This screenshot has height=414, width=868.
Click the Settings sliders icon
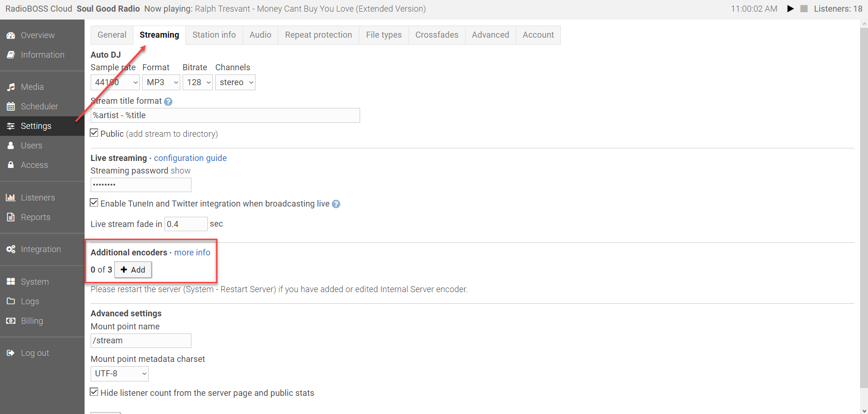coord(11,126)
